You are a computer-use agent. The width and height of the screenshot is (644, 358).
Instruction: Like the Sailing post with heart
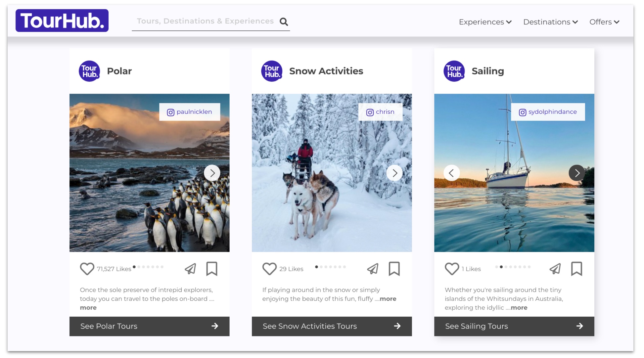tap(452, 269)
